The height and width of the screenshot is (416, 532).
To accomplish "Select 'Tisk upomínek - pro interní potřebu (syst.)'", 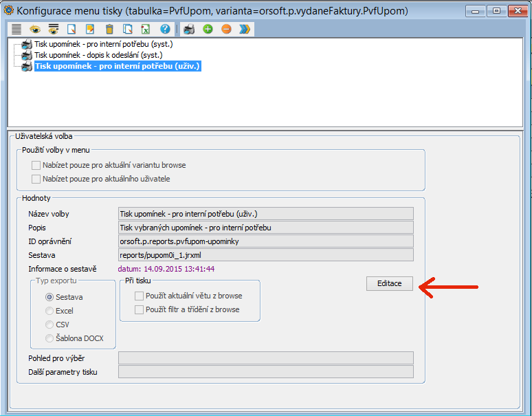I will (x=103, y=45).
